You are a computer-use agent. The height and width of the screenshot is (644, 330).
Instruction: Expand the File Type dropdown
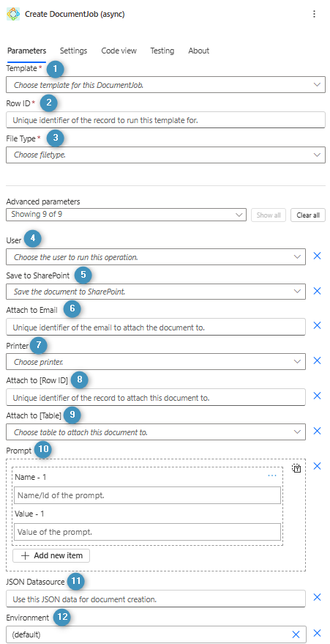click(317, 155)
